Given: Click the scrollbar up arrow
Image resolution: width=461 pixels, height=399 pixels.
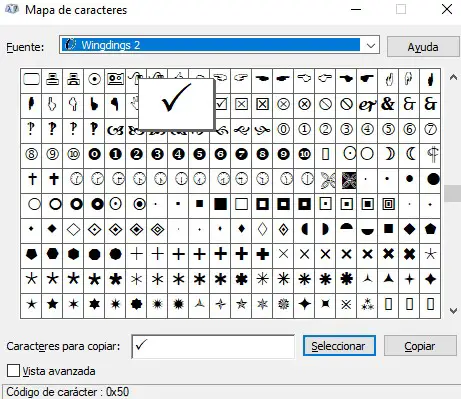Looking at the screenshot, I should point(453,78).
